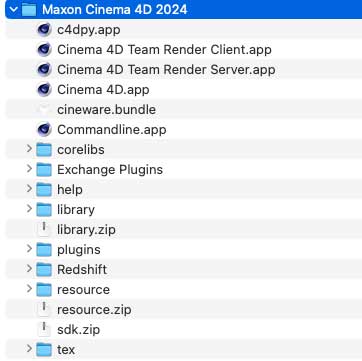Select the c4dpy.app file name
This screenshot has height=361, width=362.
click(x=89, y=30)
